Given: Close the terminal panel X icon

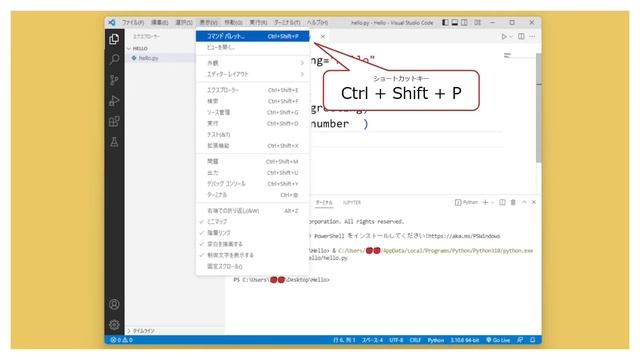Looking at the screenshot, I should [533, 202].
